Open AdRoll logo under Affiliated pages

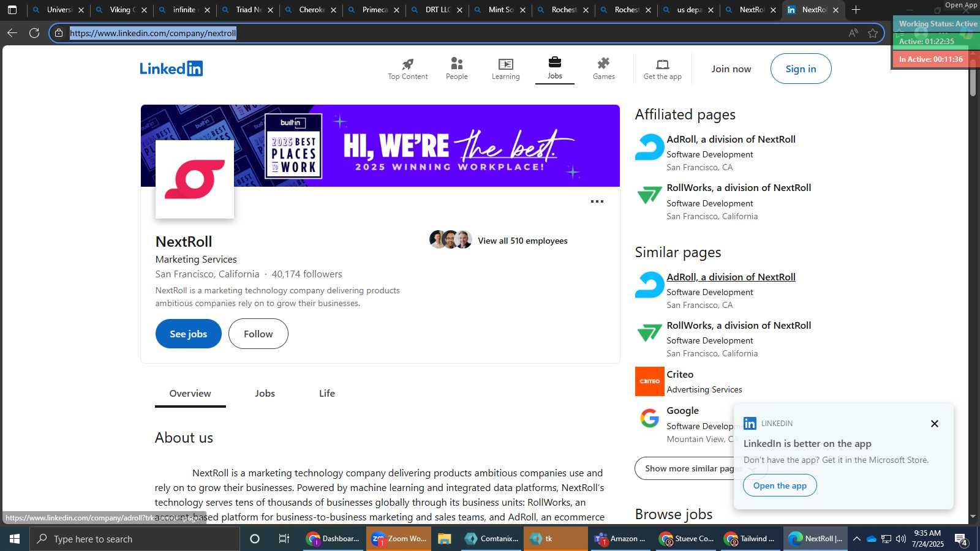(649, 147)
